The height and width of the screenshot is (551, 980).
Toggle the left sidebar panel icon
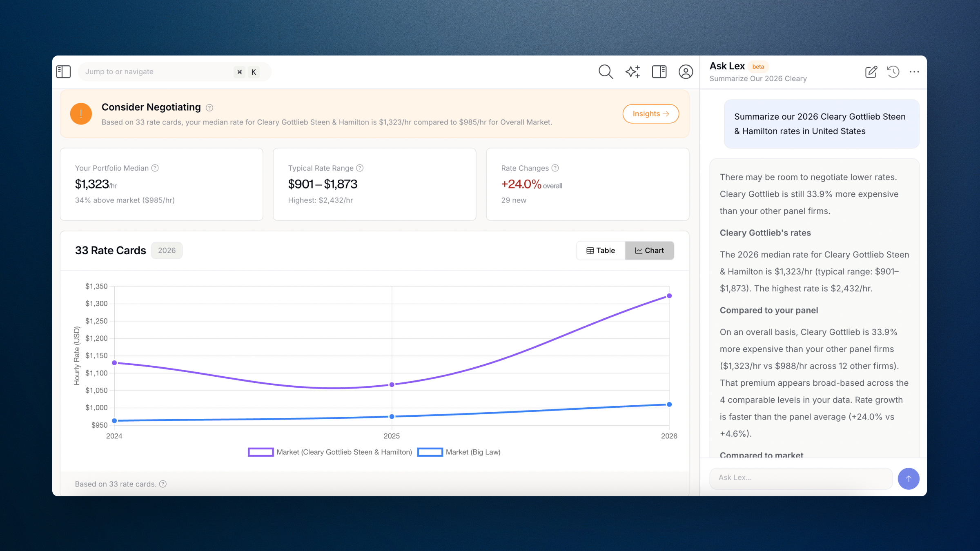coord(63,72)
